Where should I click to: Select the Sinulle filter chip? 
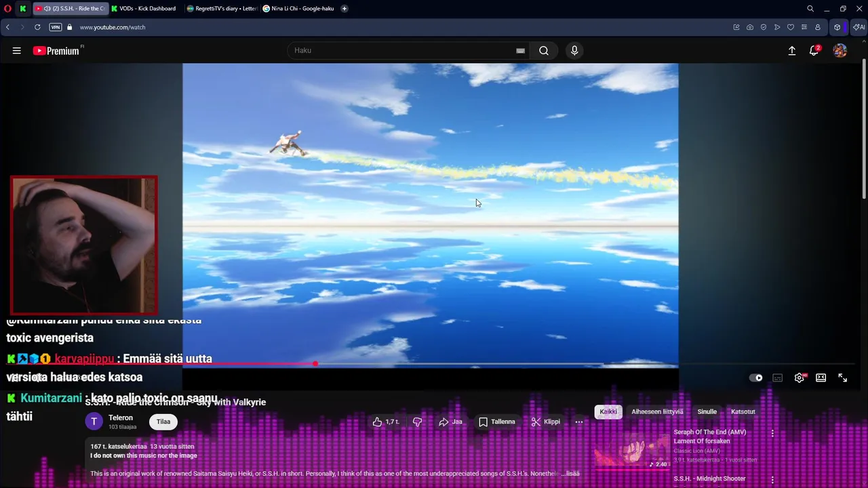[x=707, y=411]
